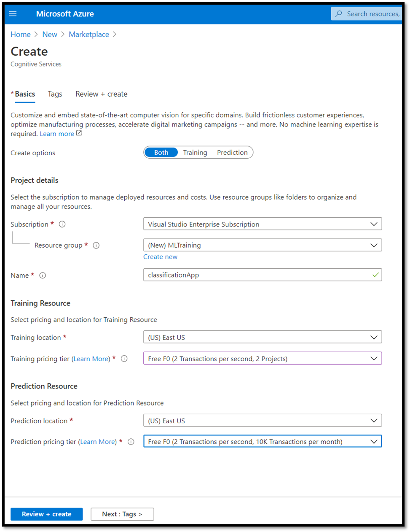Click the info icon beside Subscription
The height and width of the screenshot is (532, 410).
coord(62,224)
